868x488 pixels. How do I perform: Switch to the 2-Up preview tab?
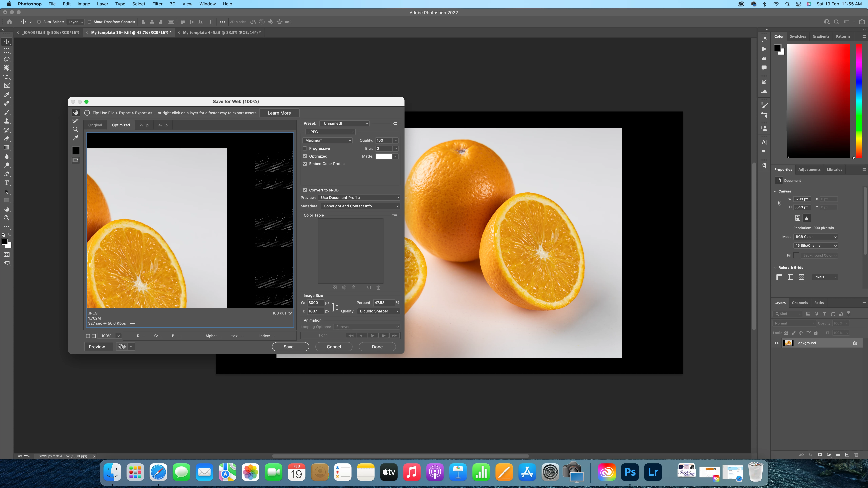click(144, 125)
